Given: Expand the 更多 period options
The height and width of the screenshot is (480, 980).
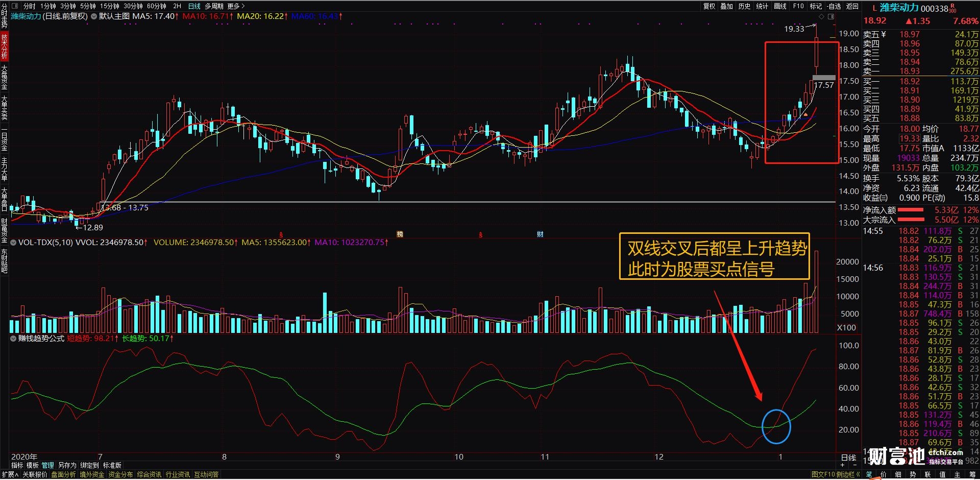Looking at the screenshot, I should coord(236,6).
